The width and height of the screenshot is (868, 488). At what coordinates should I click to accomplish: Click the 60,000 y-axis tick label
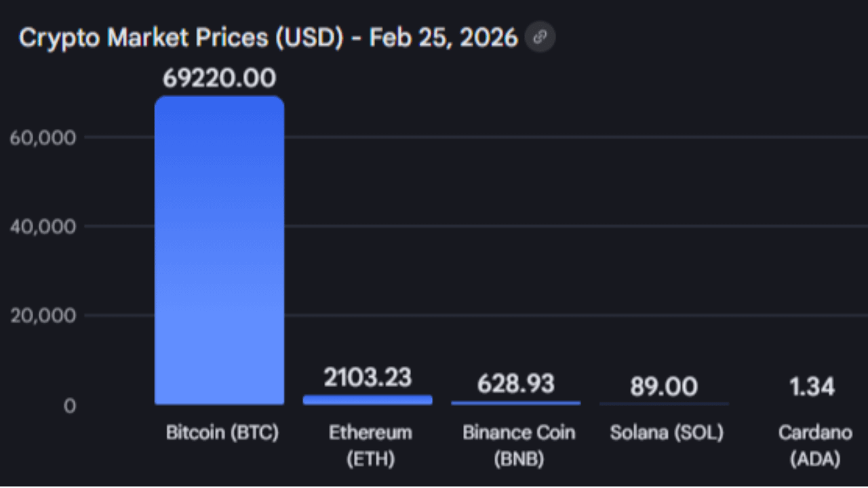coord(43,138)
